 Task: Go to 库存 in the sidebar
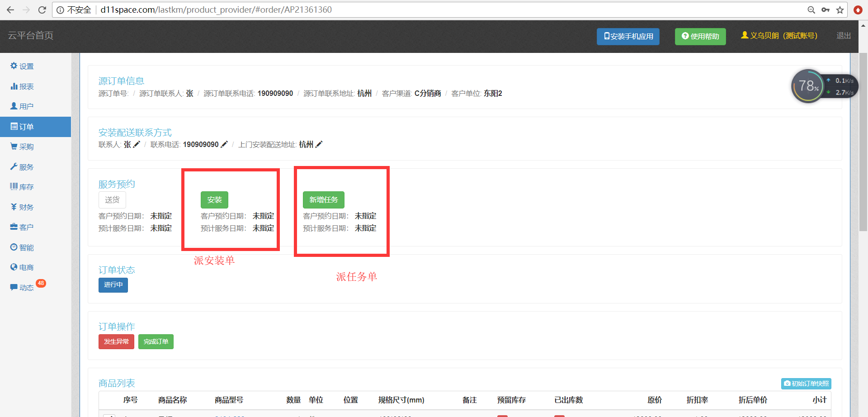pyautogui.click(x=22, y=187)
